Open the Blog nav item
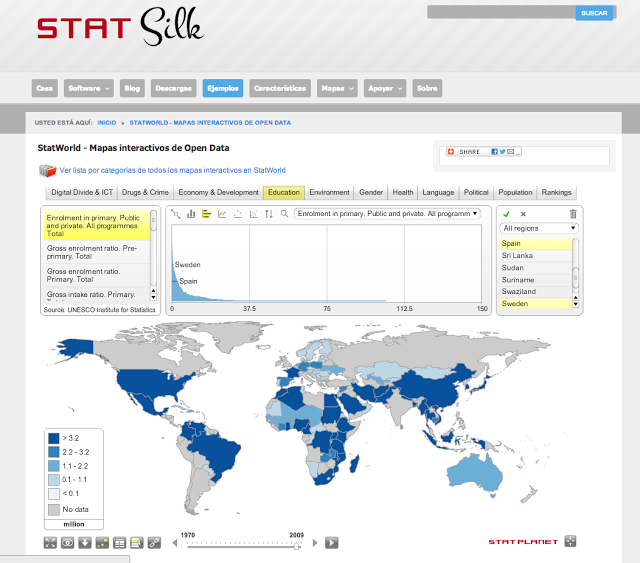640x563 pixels. pyautogui.click(x=132, y=88)
